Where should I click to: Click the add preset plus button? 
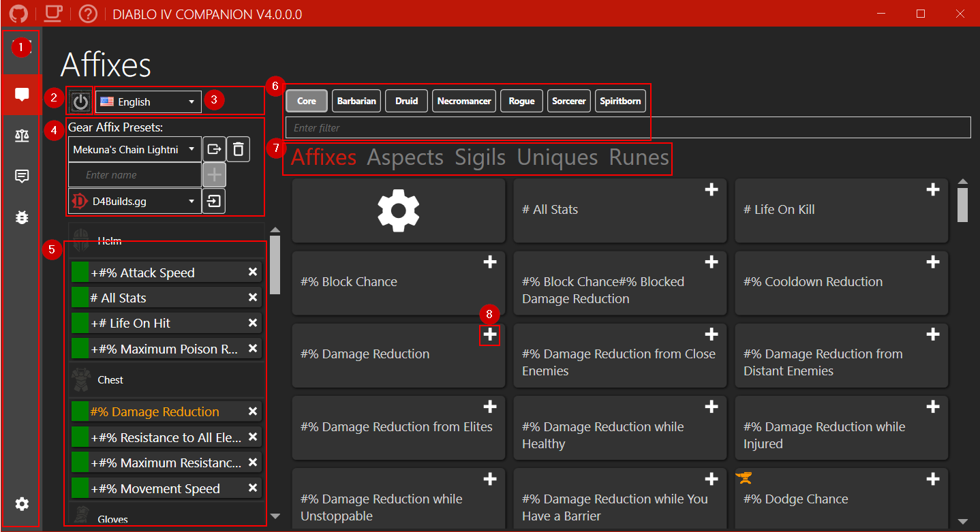coord(214,175)
